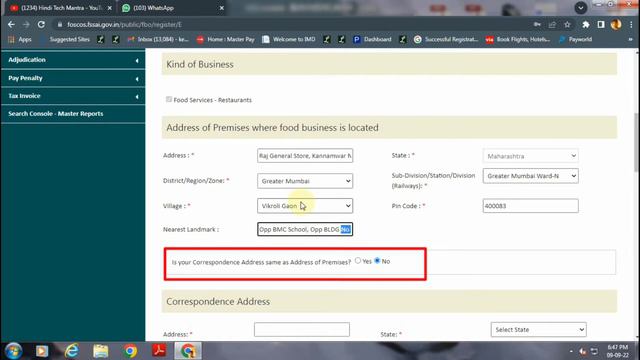Click the Pin Code field with 400083
Screen dimensions: 640x360
pos(530,206)
